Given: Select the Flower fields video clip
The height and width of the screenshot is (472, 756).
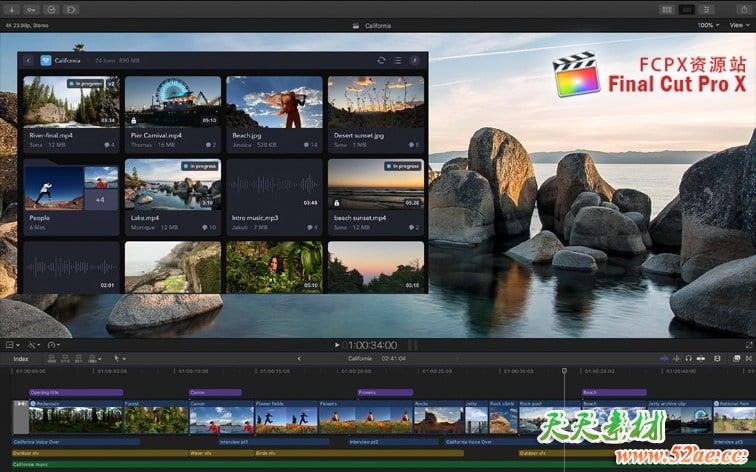Looking at the screenshot, I should [286, 417].
